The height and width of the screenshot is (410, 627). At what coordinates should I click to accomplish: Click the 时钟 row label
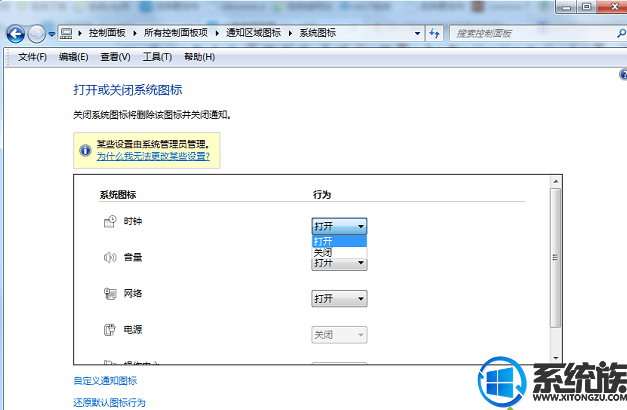[133, 221]
